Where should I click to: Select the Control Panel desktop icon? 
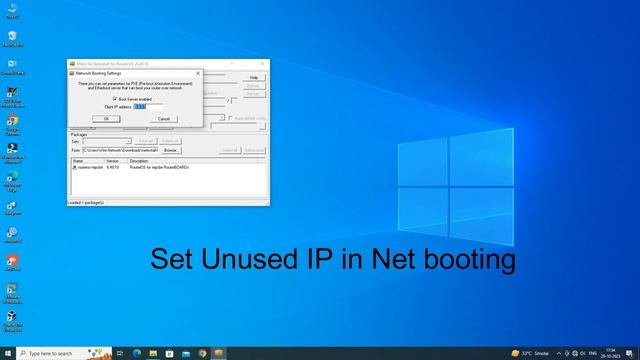[x=13, y=67]
